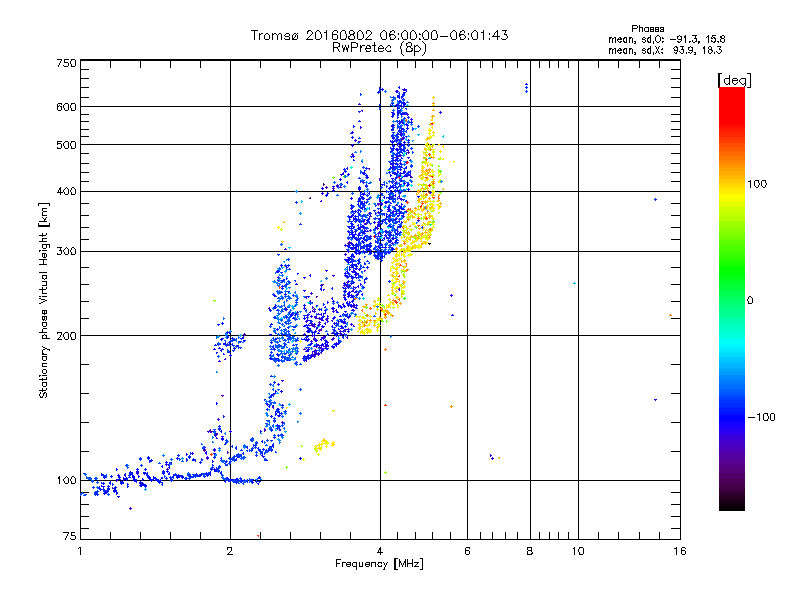Click the y-axis tick label '600'
Screen dimensions: 800x600
click(66, 107)
